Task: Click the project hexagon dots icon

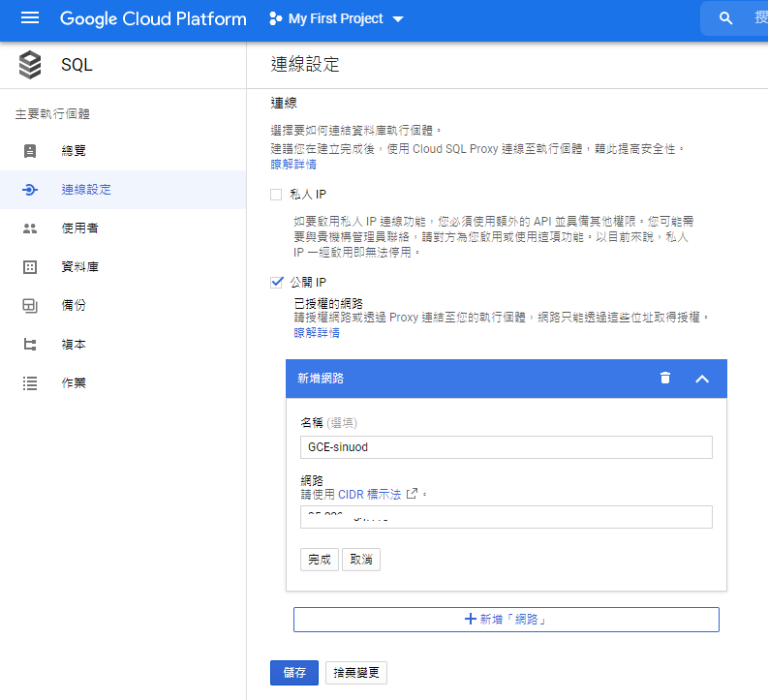Action: pyautogui.click(x=276, y=18)
